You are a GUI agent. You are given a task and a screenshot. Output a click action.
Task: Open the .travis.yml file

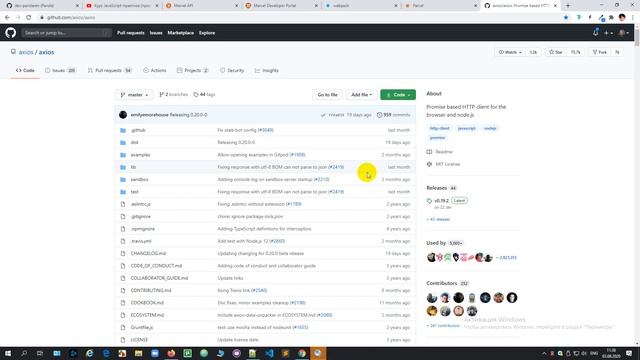click(141, 241)
